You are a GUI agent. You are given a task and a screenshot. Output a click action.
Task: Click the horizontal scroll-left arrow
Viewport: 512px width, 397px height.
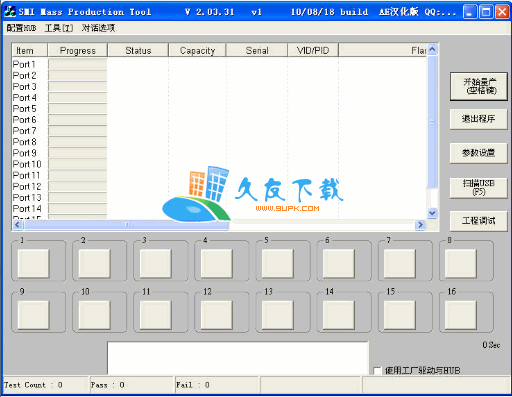[18, 225]
